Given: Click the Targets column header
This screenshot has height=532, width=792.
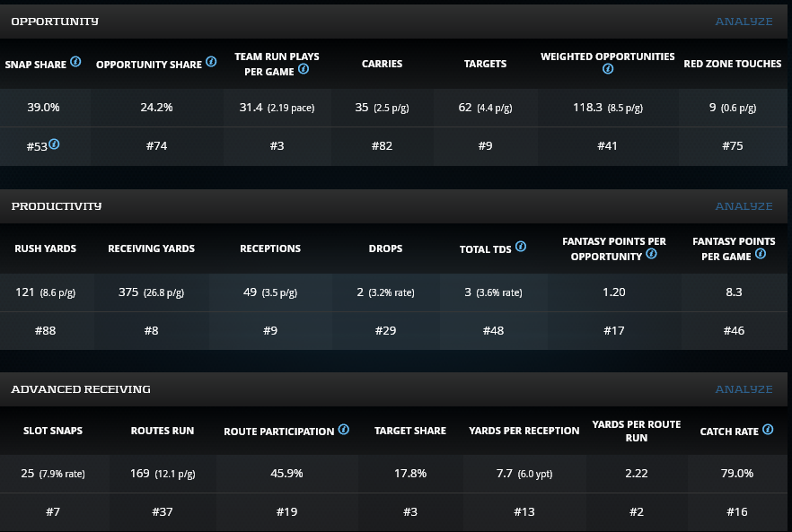Looking at the screenshot, I should coord(485,64).
